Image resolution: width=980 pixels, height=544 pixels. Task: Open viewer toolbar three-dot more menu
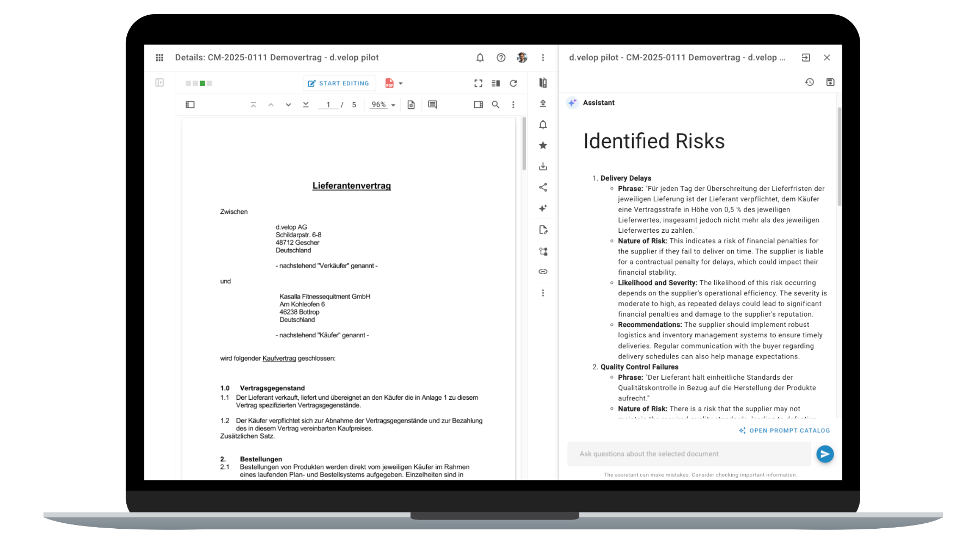click(513, 104)
